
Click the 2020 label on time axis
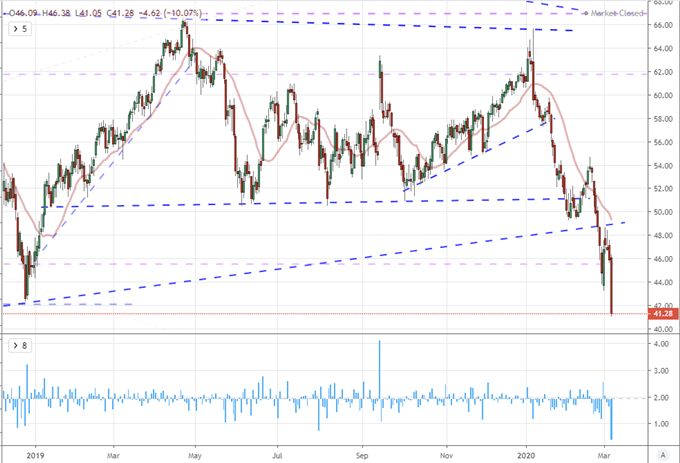tap(526, 456)
